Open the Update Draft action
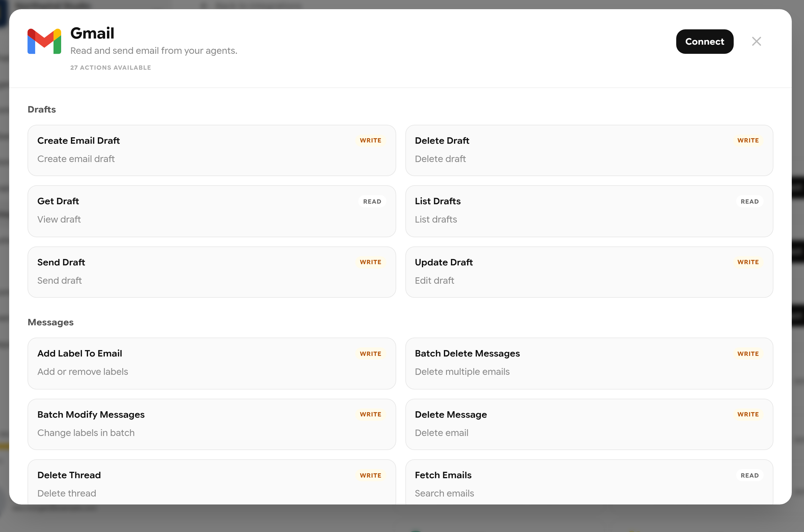Viewport: 804px width, 532px height. pyautogui.click(x=589, y=272)
